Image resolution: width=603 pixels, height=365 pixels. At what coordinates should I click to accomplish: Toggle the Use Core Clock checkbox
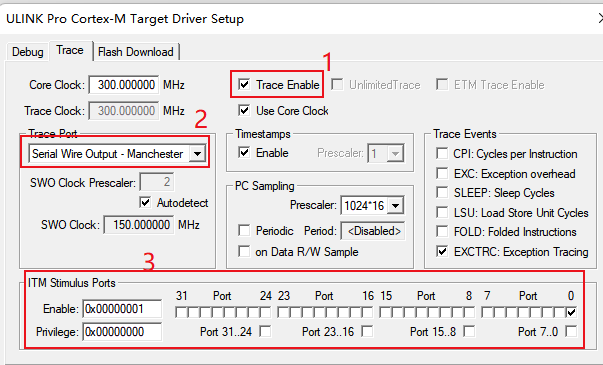click(244, 110)
